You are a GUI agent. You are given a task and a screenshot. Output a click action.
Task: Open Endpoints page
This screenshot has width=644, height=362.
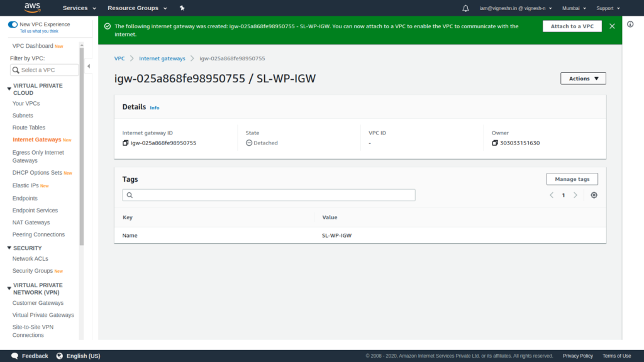25,198
